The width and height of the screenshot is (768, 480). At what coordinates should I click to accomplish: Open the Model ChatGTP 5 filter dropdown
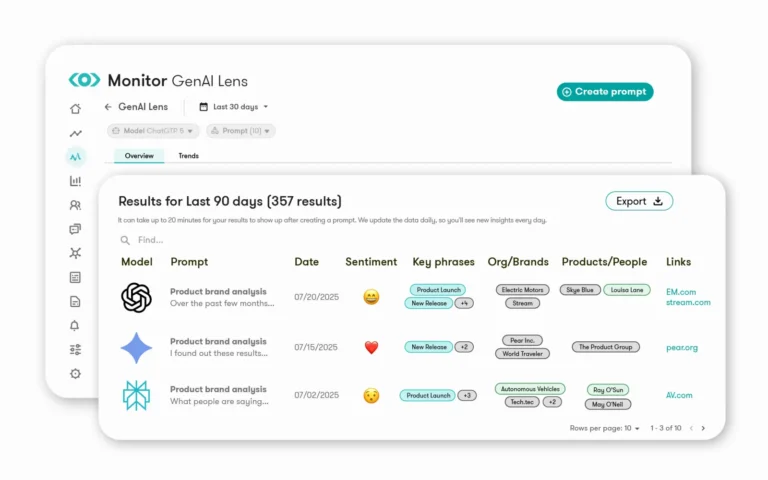click(x=153, y=131)
